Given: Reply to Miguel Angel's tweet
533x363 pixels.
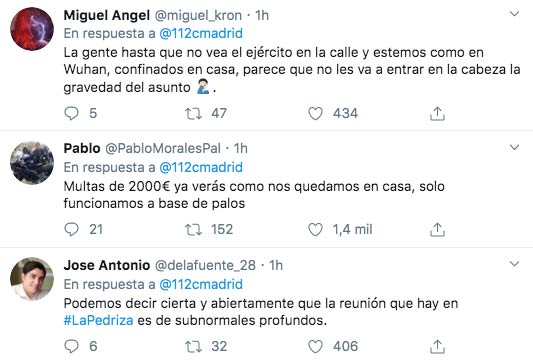Looking at the screenshot, I should point(71,113).
